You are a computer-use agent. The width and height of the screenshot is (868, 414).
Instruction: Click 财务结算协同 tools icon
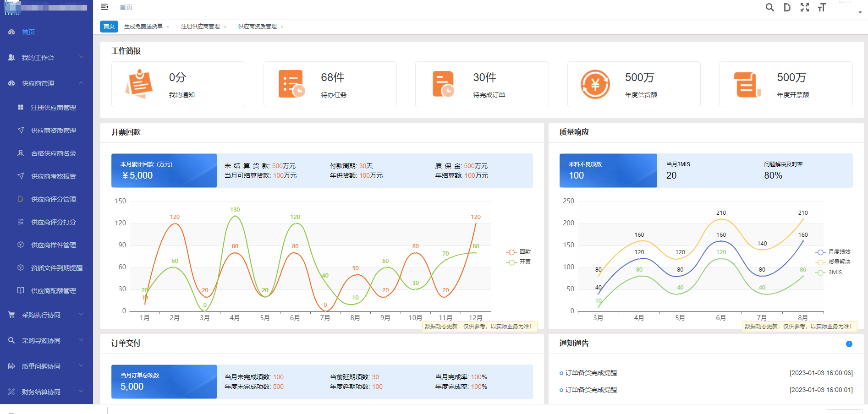coord(11,392)
